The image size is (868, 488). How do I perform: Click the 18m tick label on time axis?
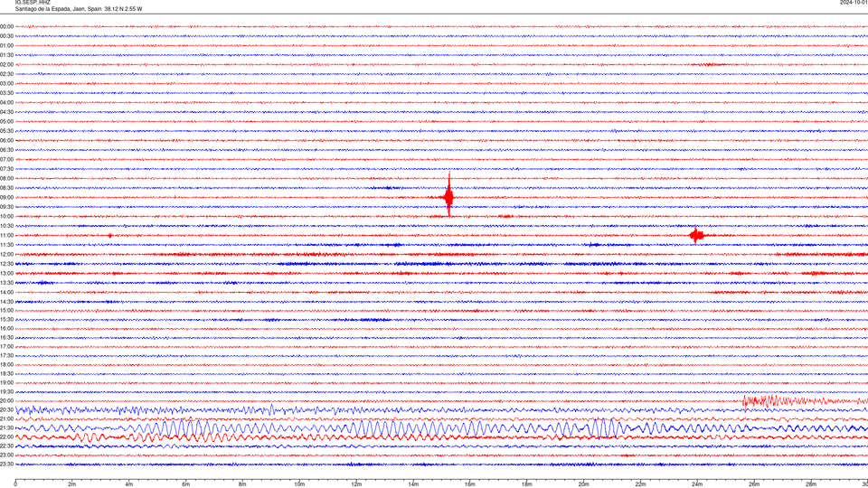(x=527, y=484)
